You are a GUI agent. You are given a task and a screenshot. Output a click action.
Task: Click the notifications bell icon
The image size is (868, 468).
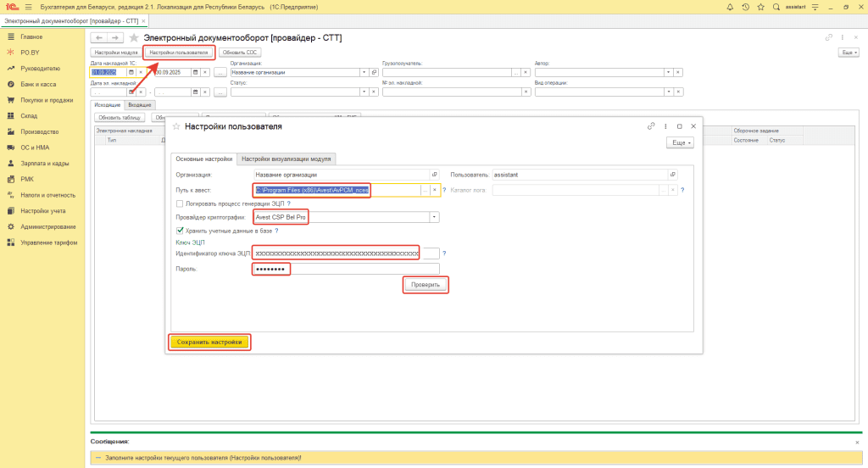[x=732, y=7]
